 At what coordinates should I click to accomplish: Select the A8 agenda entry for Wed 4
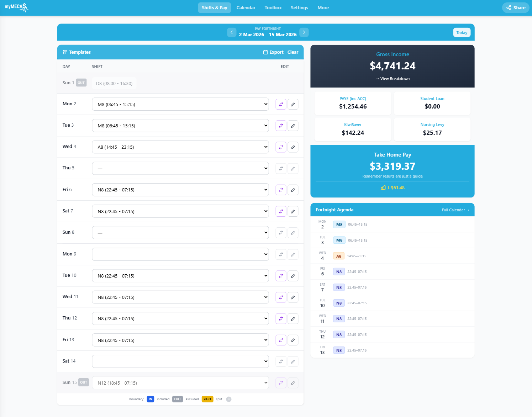coord(339,256)
